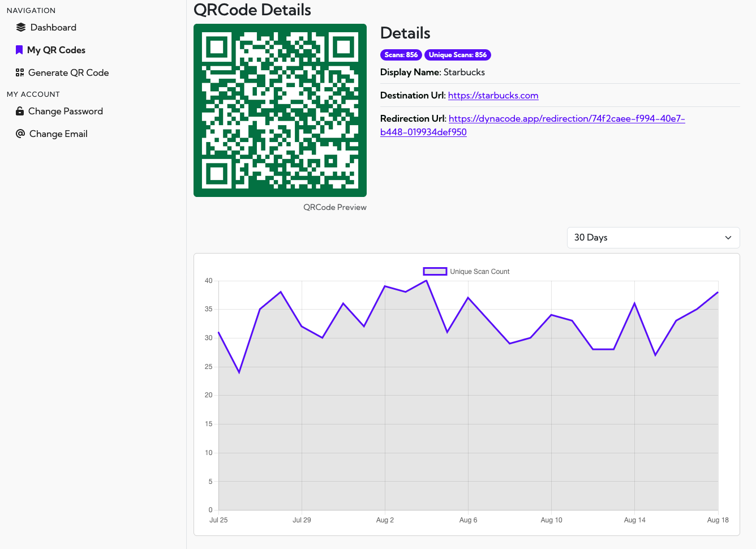Open the Dashboard page

pyautogui.click(x=53, y=27)
